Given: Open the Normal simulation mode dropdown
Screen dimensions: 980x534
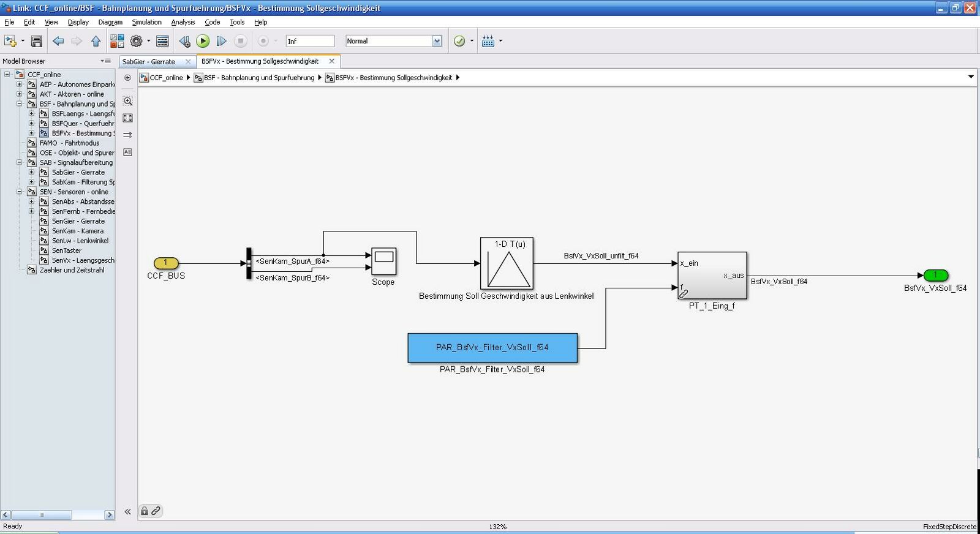Looking at the screenshot, I should (x=436, y=41).
